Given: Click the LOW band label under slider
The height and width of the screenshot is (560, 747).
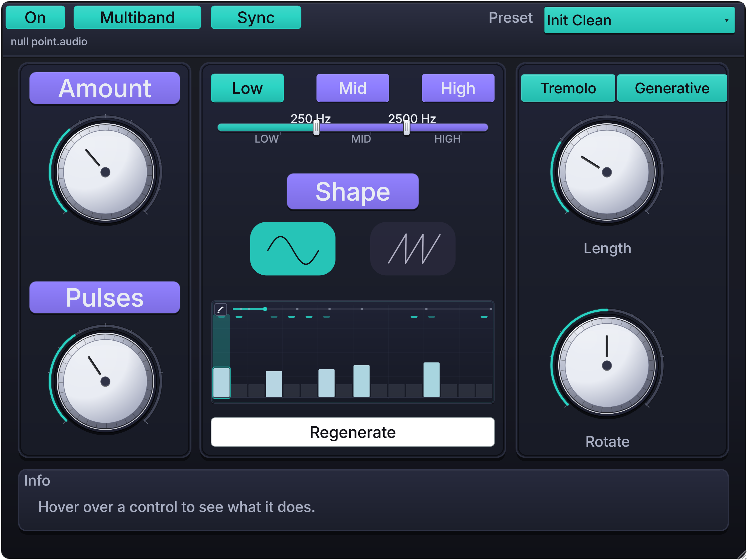Looking at the screenshot, I should click(x=266, y=139).
